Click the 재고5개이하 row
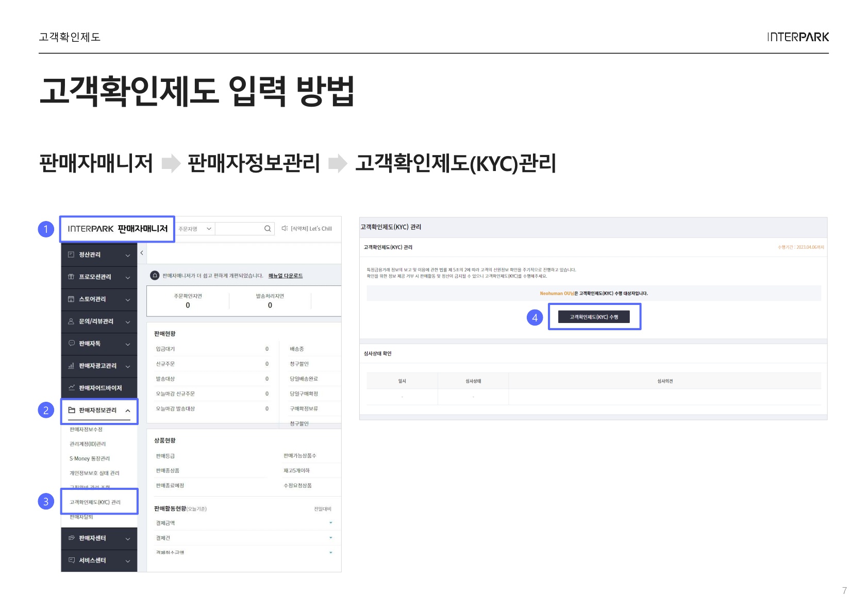 coord(311,471)
